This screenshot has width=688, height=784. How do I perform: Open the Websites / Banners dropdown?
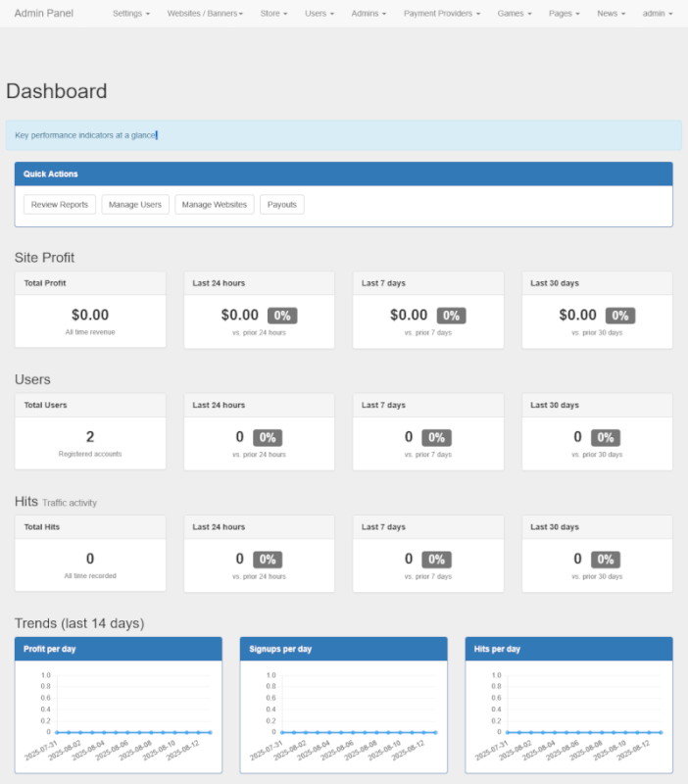205,15
